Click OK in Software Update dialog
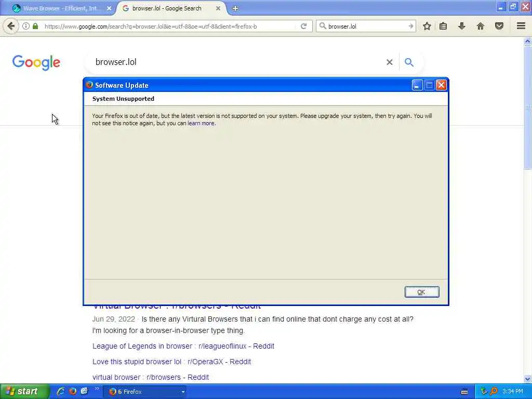This screenshot has height=399, width=532. tap(421, 292)
